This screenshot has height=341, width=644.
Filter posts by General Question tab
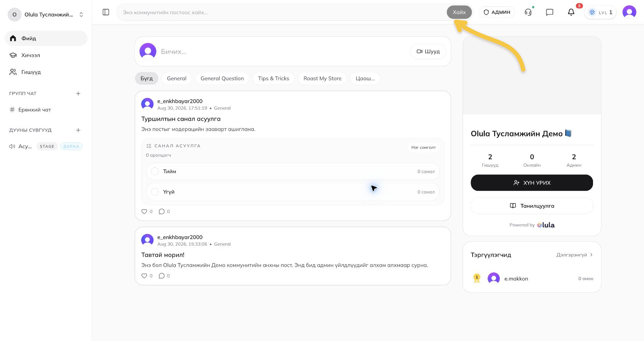[222, 79]
